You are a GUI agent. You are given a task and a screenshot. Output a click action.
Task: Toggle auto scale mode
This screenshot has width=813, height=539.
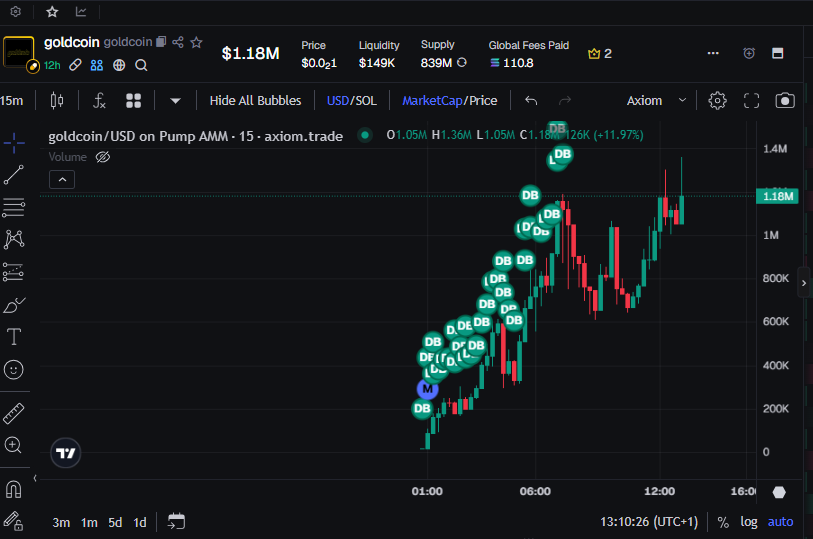[x=780, y=522]
